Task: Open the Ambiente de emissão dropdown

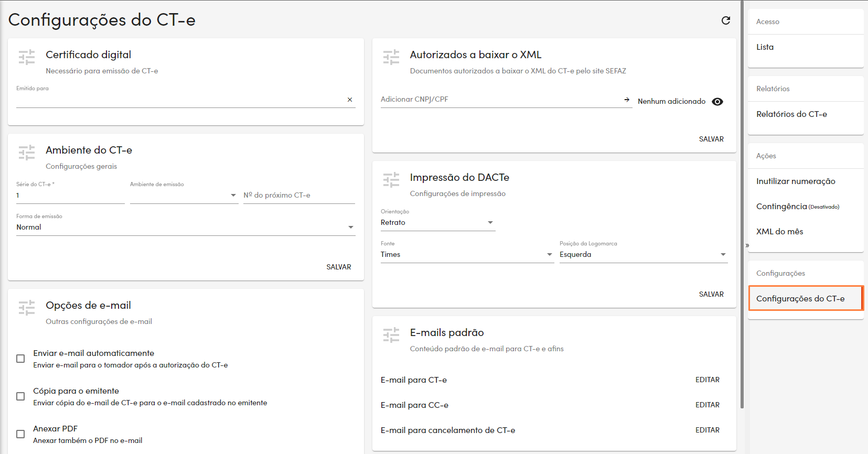Action: 184,195
